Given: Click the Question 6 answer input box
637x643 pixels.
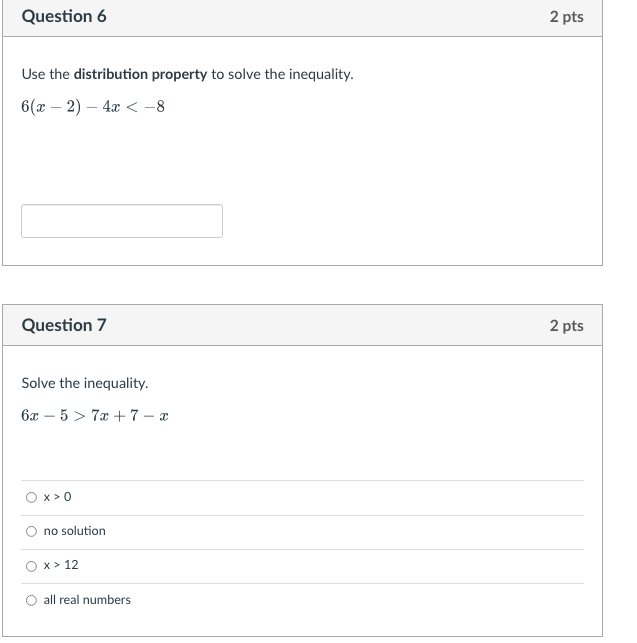Looking at the screenshot, I should (x=122, y=221).
